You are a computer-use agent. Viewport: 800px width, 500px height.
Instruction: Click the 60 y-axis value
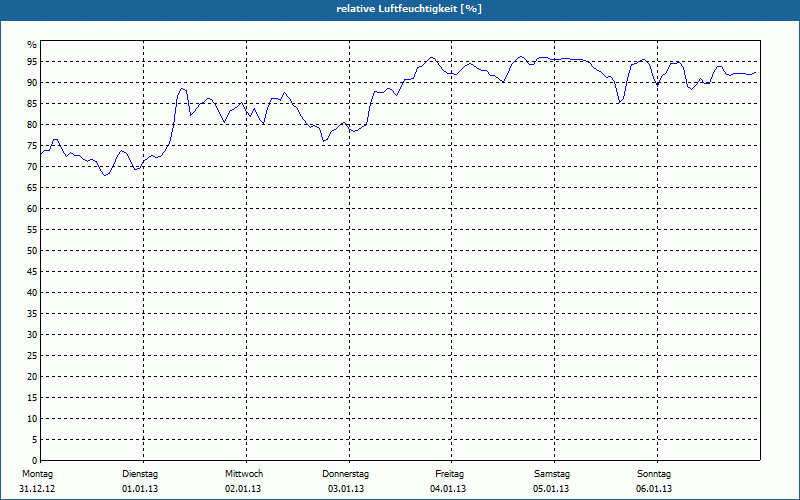(32, 209)
